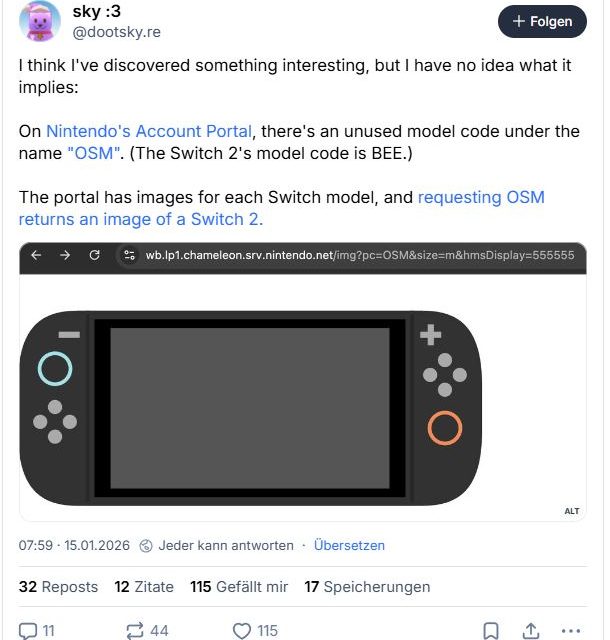Image resolution: width=610 pixels, height=640 pixels.
Task: Show the ALT text badge on image
Action: click(572, 511)
